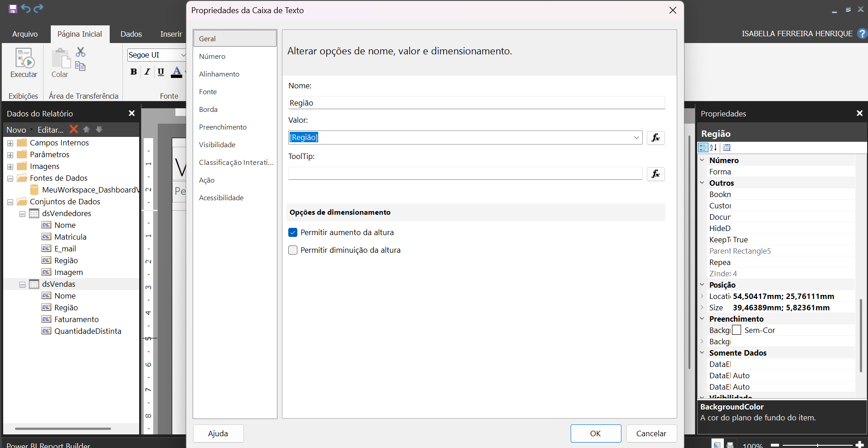Click the Copy icon in clipboard group
868x448 pixels.
pos(81,66)
